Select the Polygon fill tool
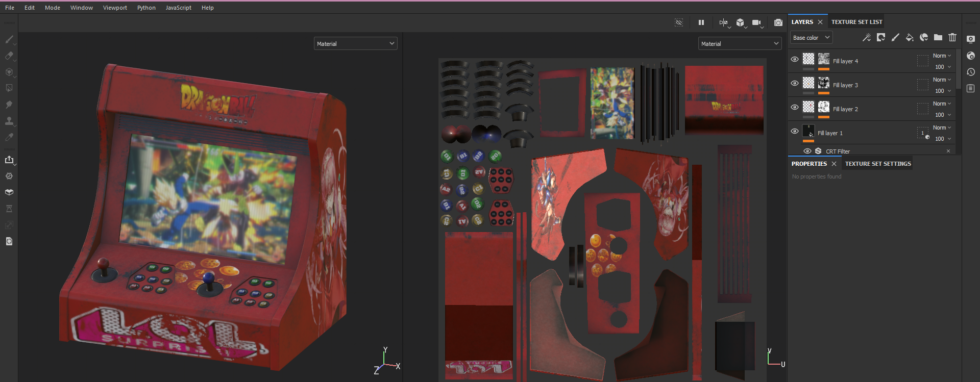Screen dimensions: 980x382 tap(9, 88)
